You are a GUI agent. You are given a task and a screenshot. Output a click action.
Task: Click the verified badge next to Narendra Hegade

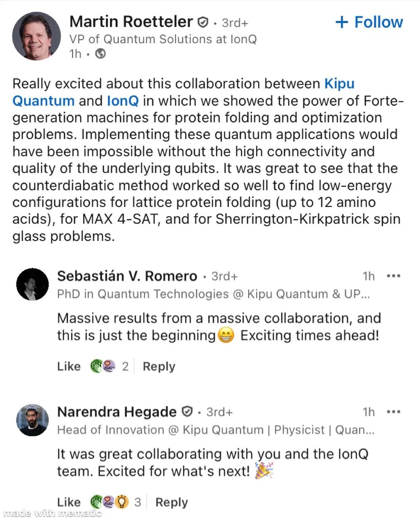[187, 412]
